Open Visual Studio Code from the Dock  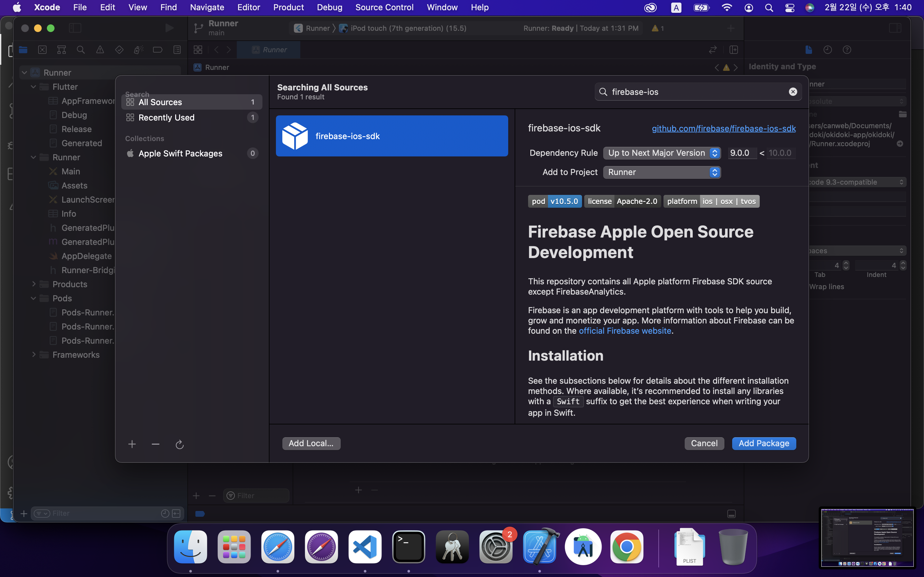(365, 547)
